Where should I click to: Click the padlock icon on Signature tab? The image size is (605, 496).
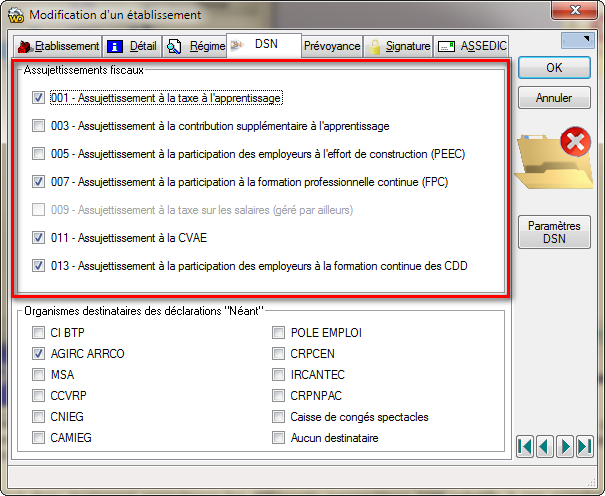pyautogui.click(x=375, y=46)
